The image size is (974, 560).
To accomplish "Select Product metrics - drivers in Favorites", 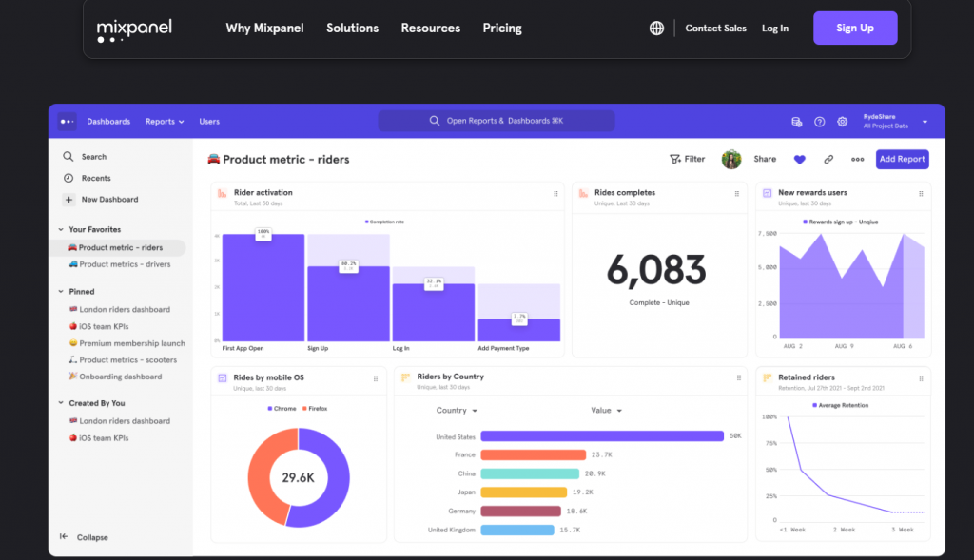I will coord(125,264).
